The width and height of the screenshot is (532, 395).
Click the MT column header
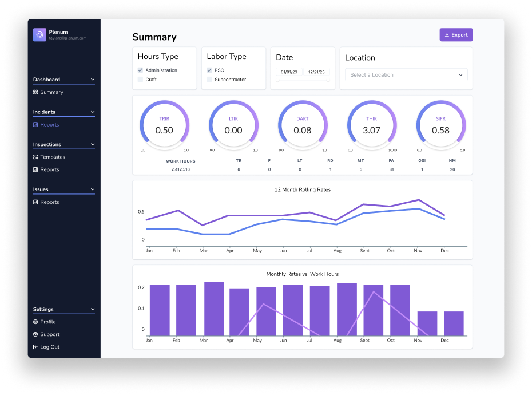point(360,161)
